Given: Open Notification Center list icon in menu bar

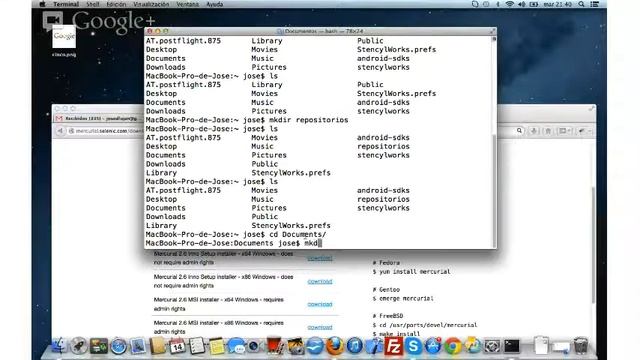Looking at the screenshot, I should pyautogui.click(x=595, y=4).
